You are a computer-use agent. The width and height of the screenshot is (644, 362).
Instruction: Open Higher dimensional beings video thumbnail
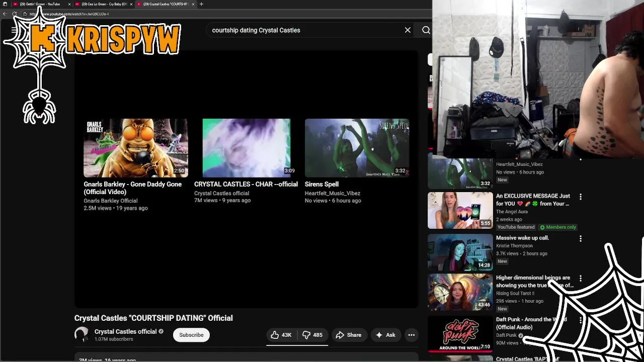[460, 292]
